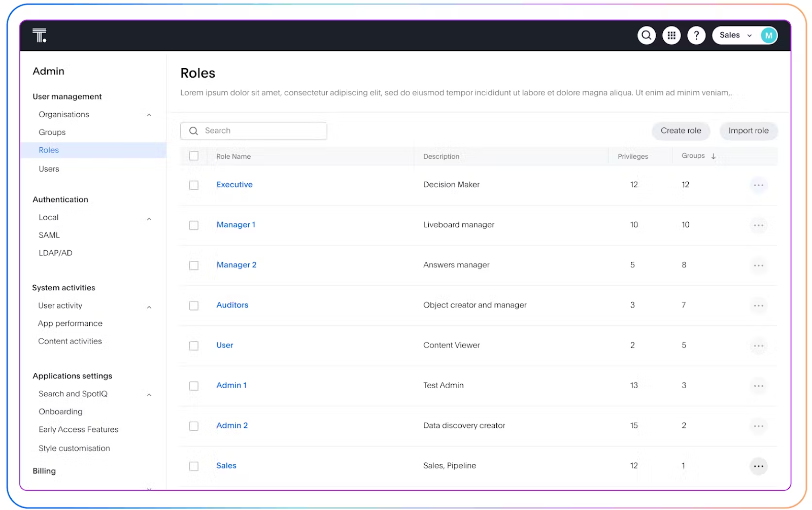Expand the Billing section chevron

[x=149, y=489]
